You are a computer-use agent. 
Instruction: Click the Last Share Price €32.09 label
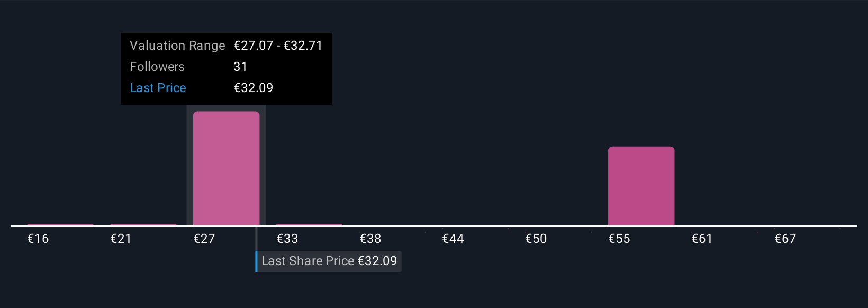(329, 261)
